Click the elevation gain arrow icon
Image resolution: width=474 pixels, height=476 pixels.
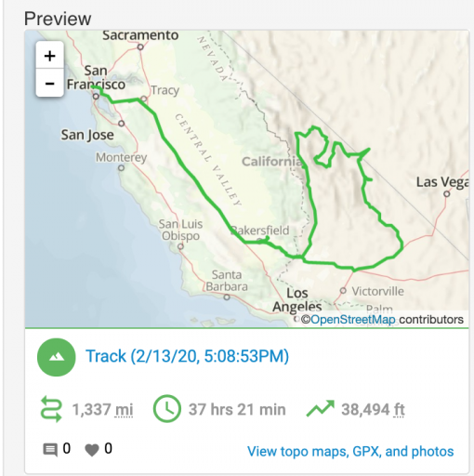point(321,408)
